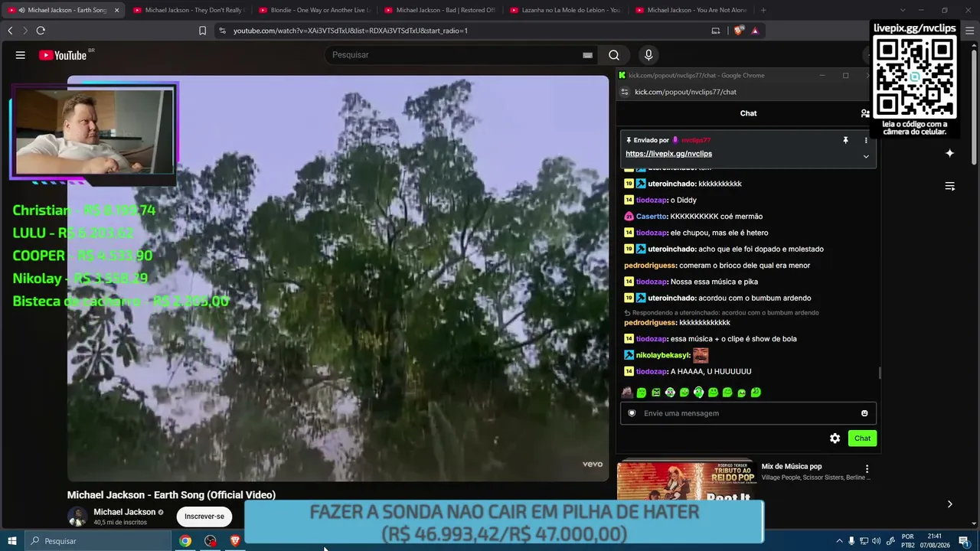Open the nvclips77 username in pinned message

click(x=696, y=141)
